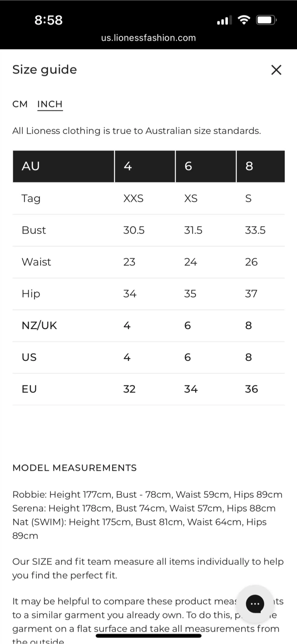Screen dimensions: 297x644
Task: Select the INCH unit tab
Action: tap(50, 104)
